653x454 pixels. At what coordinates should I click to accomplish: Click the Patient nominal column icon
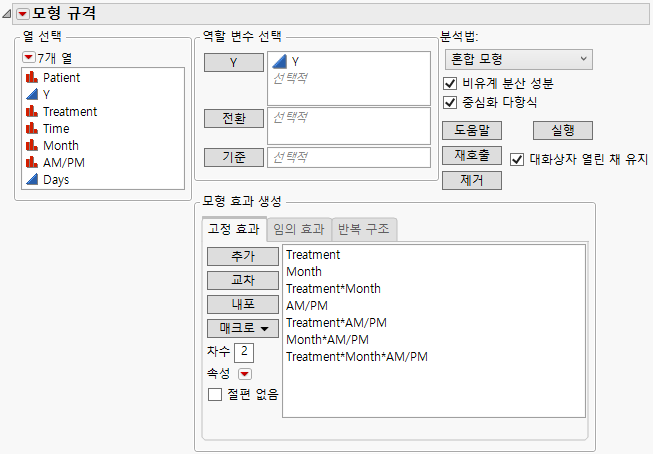pyautogui.click(x=32, y=77)
